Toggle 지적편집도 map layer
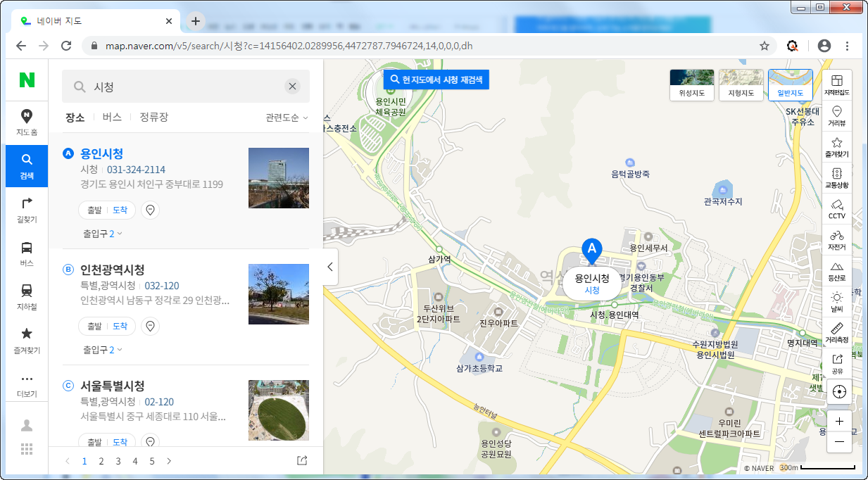 (837, 85)
